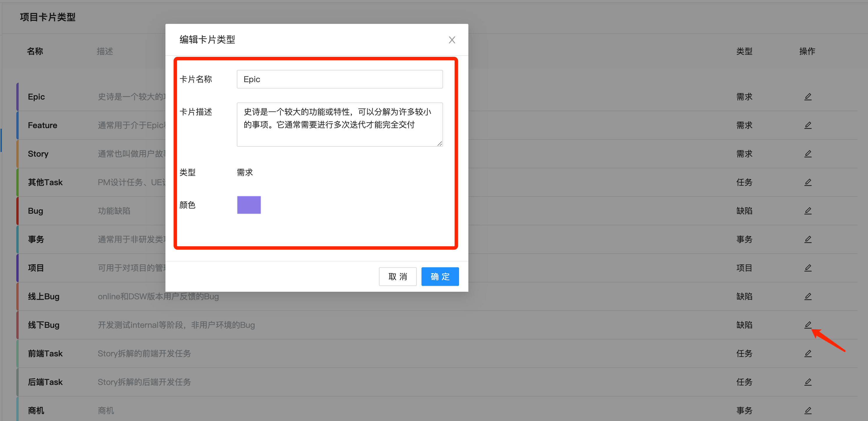
Task: Click the edit icon for 项目 row
Action: click(x=808, y=268)
